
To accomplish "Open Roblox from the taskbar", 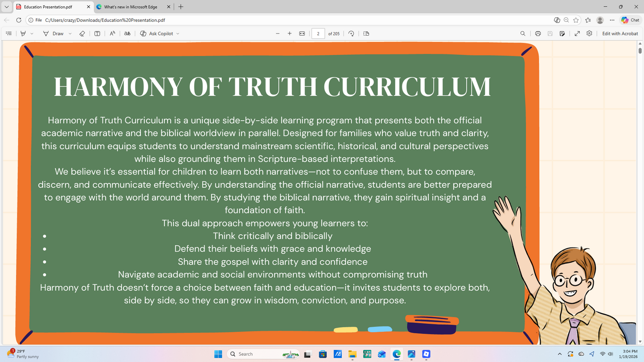I will tap(427, 354).
